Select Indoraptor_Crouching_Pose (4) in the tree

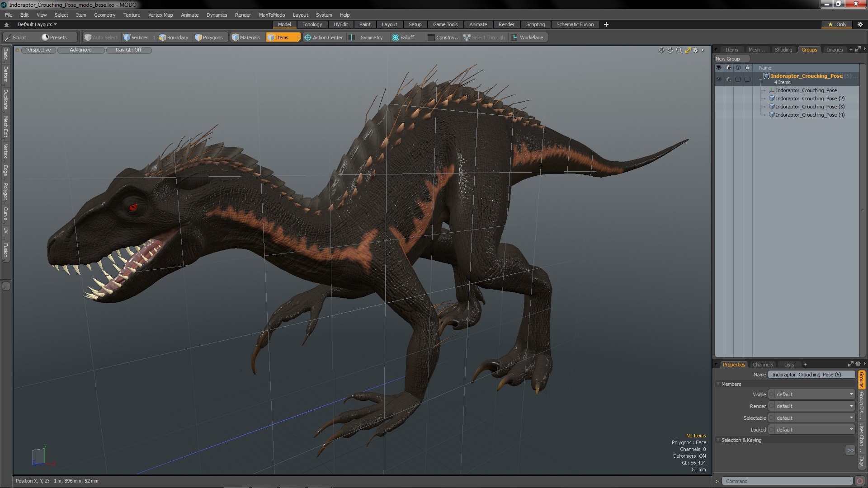(810, 115)
